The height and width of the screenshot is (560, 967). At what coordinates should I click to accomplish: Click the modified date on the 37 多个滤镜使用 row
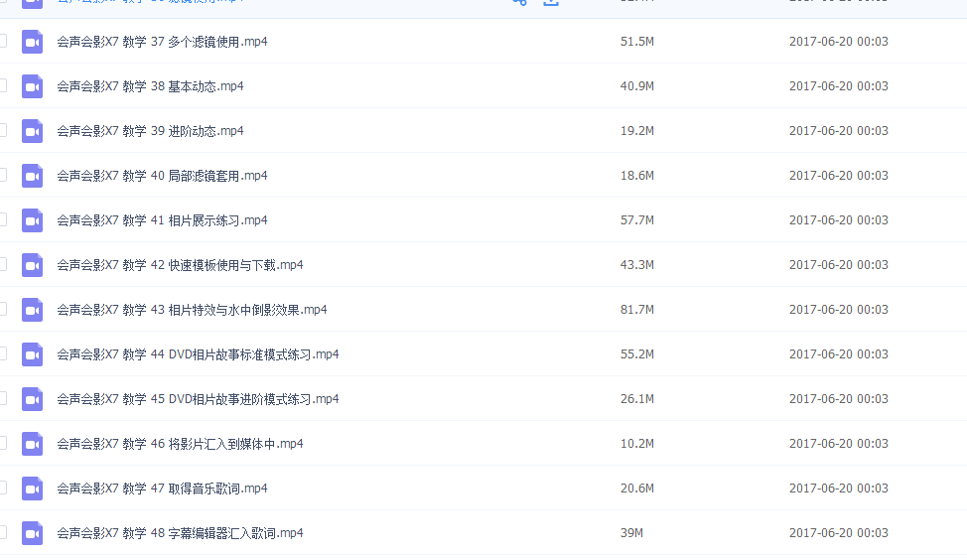839,42
